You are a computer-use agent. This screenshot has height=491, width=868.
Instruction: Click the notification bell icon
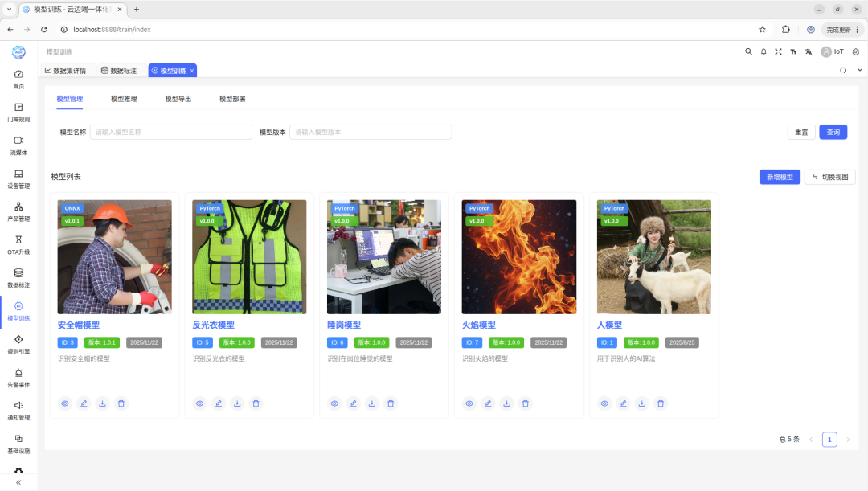[764, 51]
